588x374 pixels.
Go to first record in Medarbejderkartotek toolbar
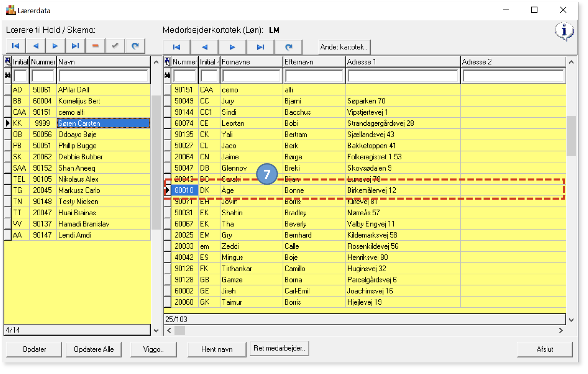177,47
